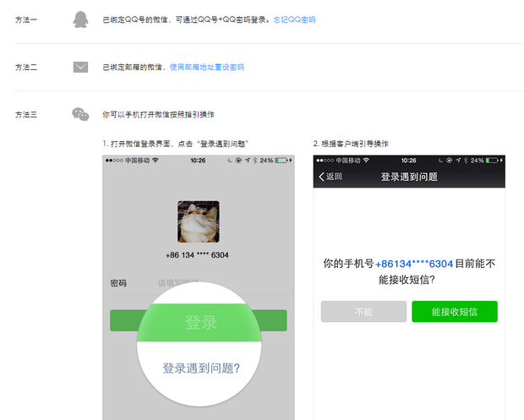Image resolution: width=524 pixels, height=420 pixels.
Task: Click the blue +86134****6304 phone number
Action: (x=414, y=264)
